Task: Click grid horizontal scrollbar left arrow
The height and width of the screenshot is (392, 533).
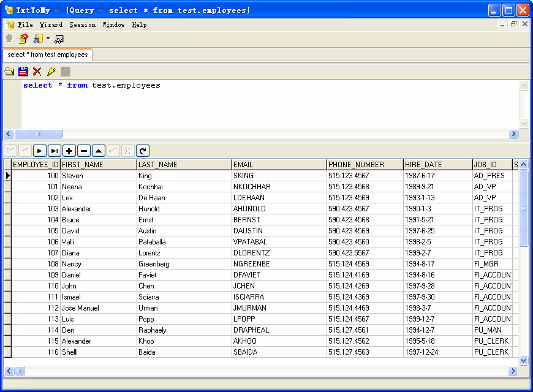Action: tap(9, 371)
